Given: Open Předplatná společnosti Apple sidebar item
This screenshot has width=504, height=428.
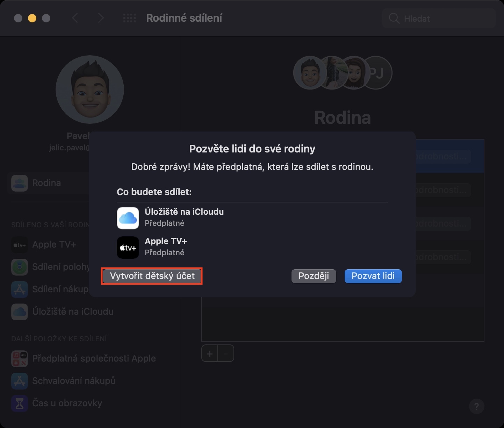Looking at the screenshot, I should pos(84,358).
